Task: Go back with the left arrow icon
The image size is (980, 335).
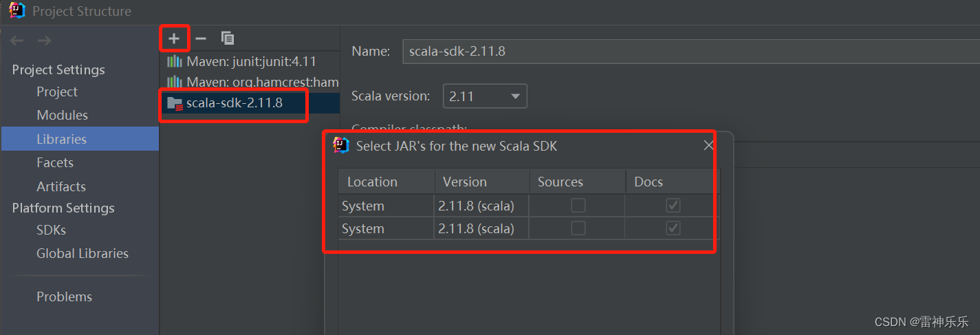Action: (17, 41)
